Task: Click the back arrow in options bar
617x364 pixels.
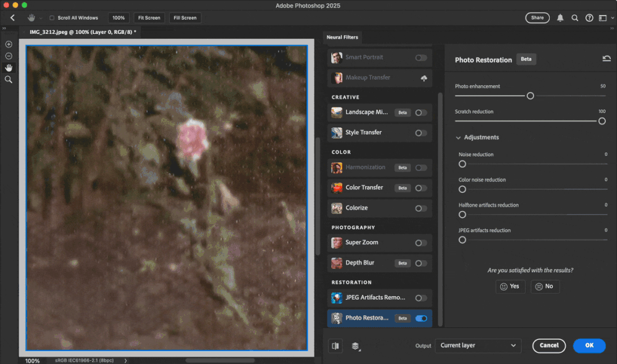Action: [x=12, y=18]
